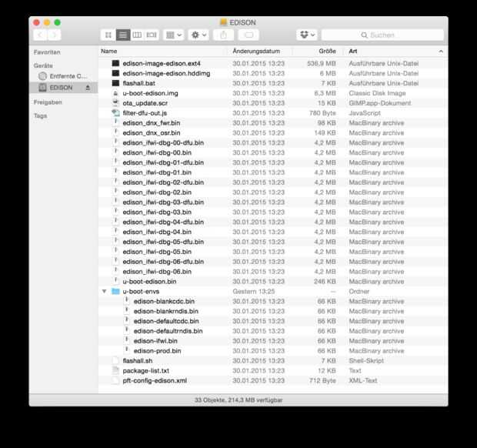This screenshot has width=477, height=448.
Task: Switch to column view in the toolbar
Action: point(137,35)
